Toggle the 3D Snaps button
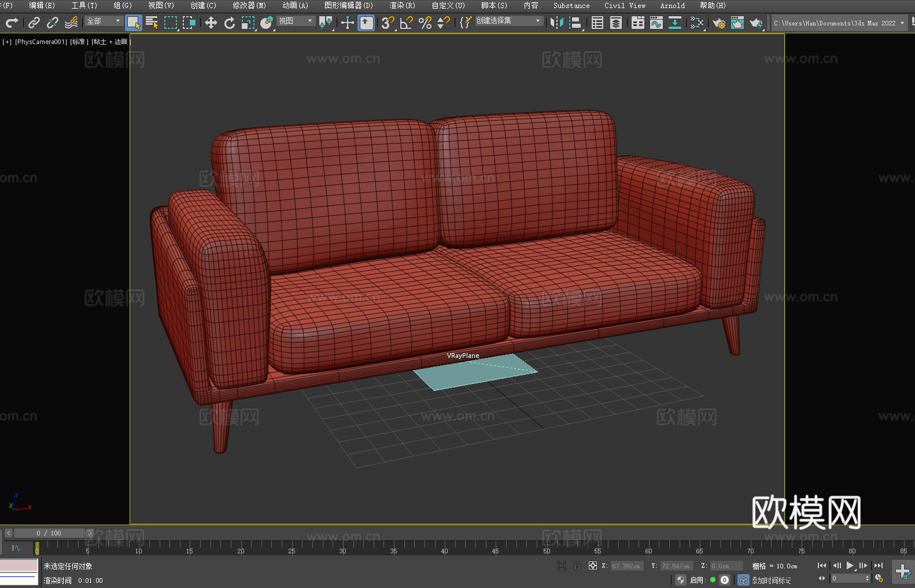The image size is (915, 588). 388,23
